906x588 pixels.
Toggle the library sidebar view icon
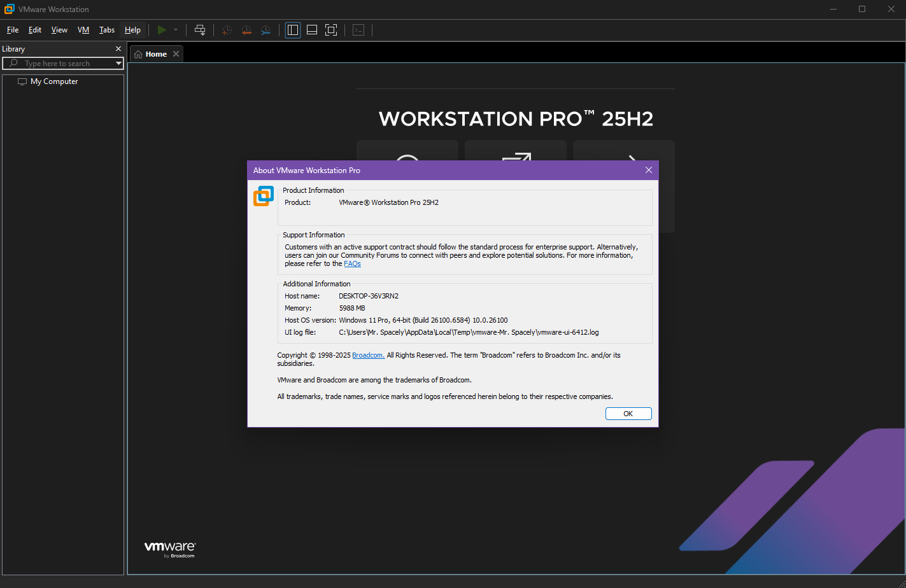[x=293, y=30]
